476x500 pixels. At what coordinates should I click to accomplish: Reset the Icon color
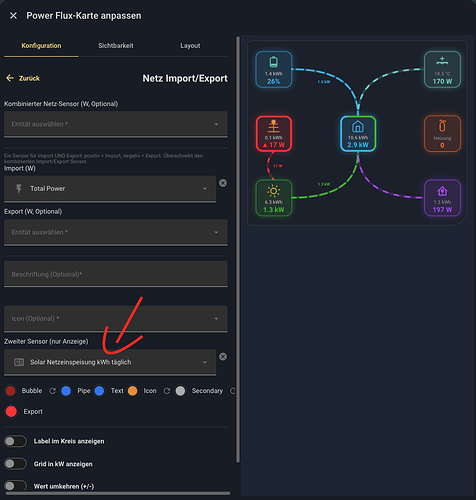pos(167,391)
